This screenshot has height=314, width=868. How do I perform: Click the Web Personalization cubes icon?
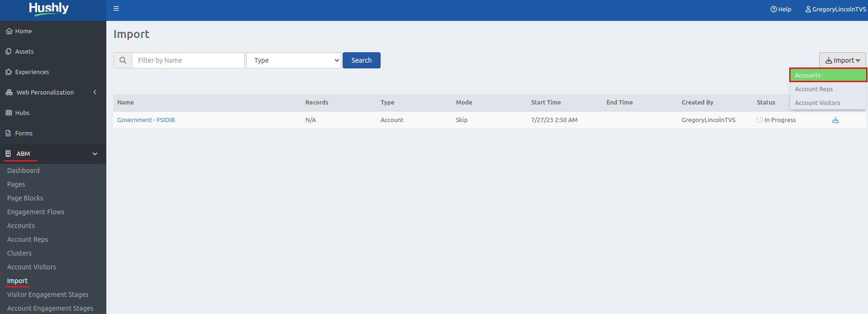[9, 92]
